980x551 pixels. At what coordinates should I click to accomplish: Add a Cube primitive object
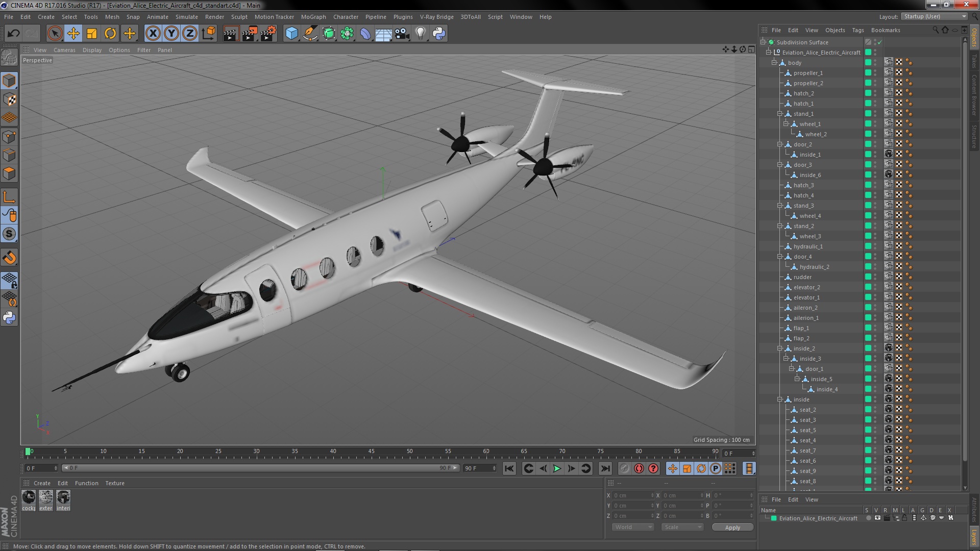(x=292, y=34)
